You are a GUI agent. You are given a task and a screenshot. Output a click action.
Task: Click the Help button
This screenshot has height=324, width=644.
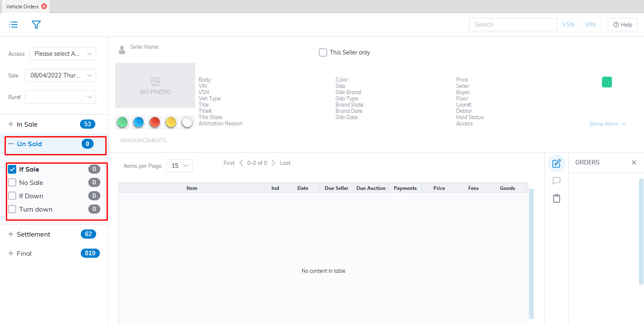(x=622, y=25)
